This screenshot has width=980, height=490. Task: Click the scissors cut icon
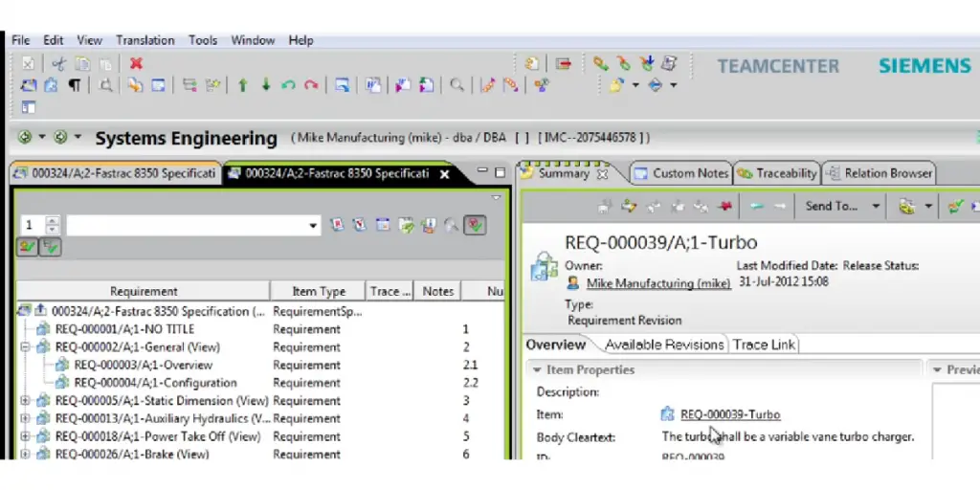[x=58, y=63]
